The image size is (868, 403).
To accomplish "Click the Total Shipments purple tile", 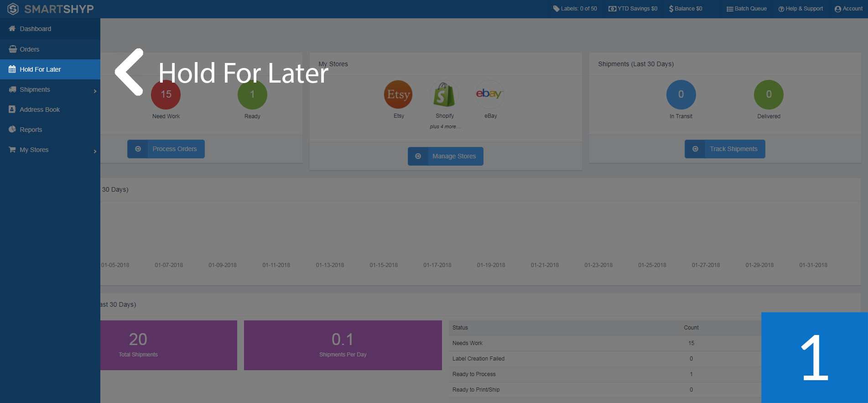I will point(169,345).
